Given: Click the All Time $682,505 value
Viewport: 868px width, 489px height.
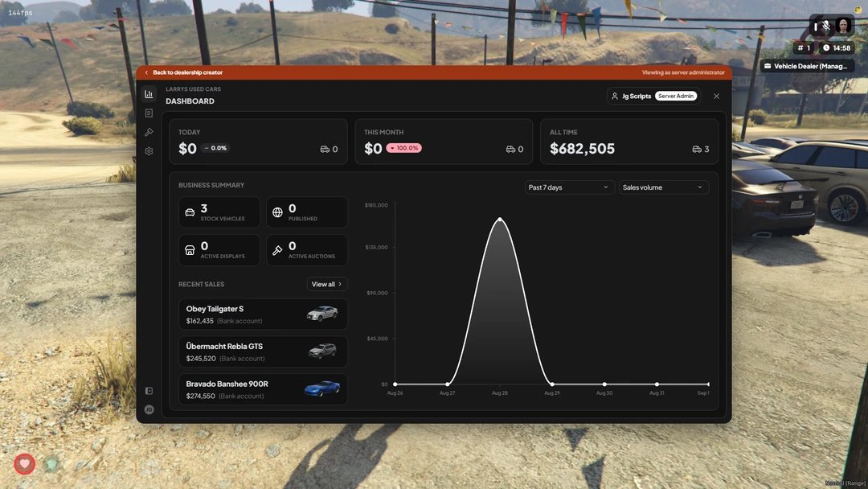Looking at the screenshot, I should pyautogui.click(x=583, y=149).
